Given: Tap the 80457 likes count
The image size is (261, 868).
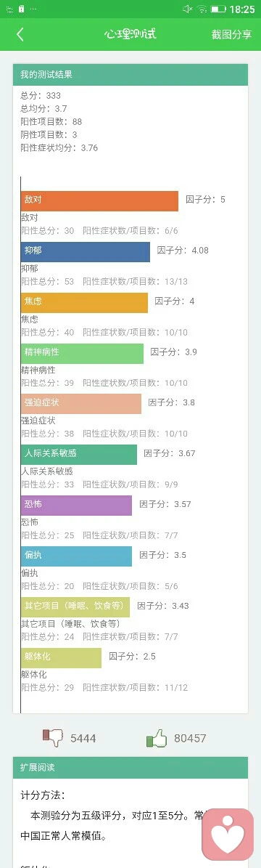Looking at the screenshot, I should pos(190,739).
